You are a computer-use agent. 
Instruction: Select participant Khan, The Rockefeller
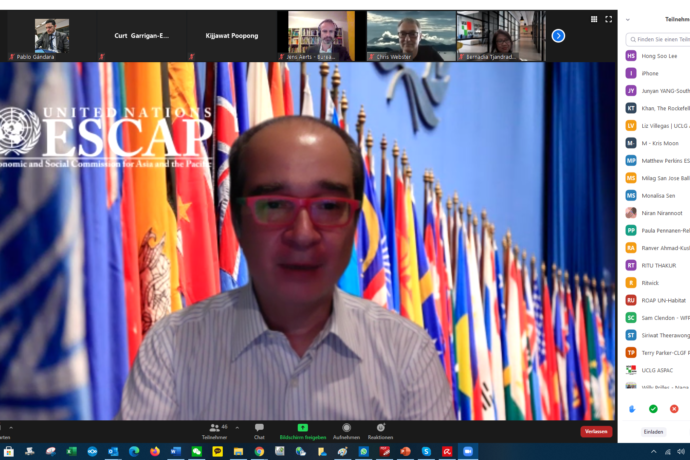657,108
